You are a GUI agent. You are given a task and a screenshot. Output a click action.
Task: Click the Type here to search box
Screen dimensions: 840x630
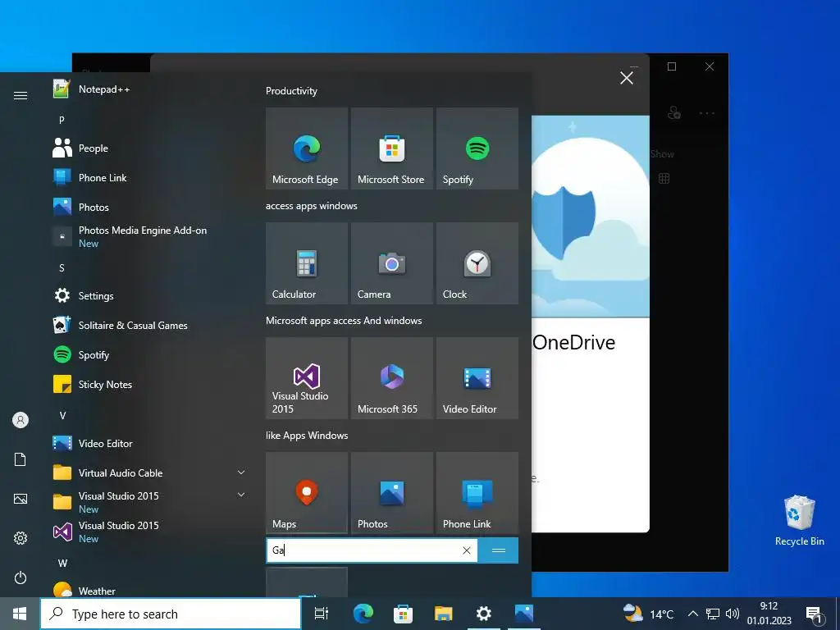(x=171, y=614)
